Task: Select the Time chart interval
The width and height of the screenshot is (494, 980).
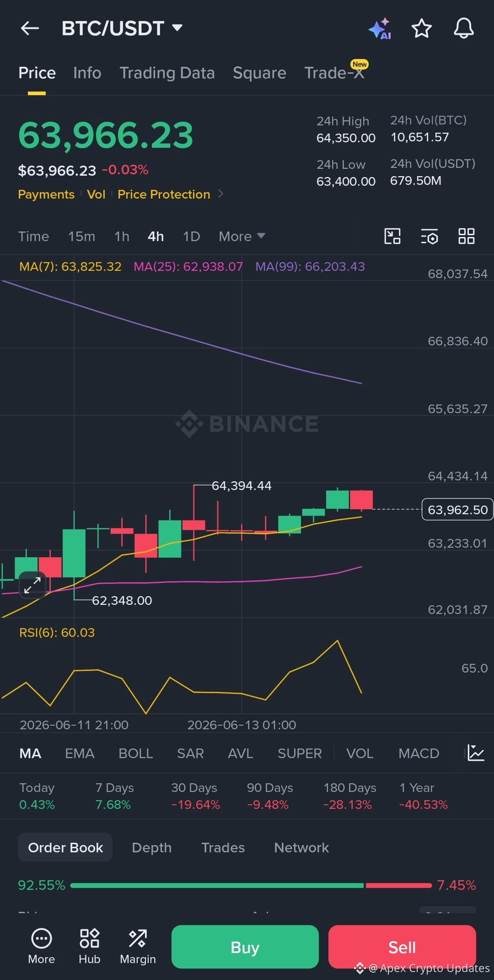Action: [33, 236]
